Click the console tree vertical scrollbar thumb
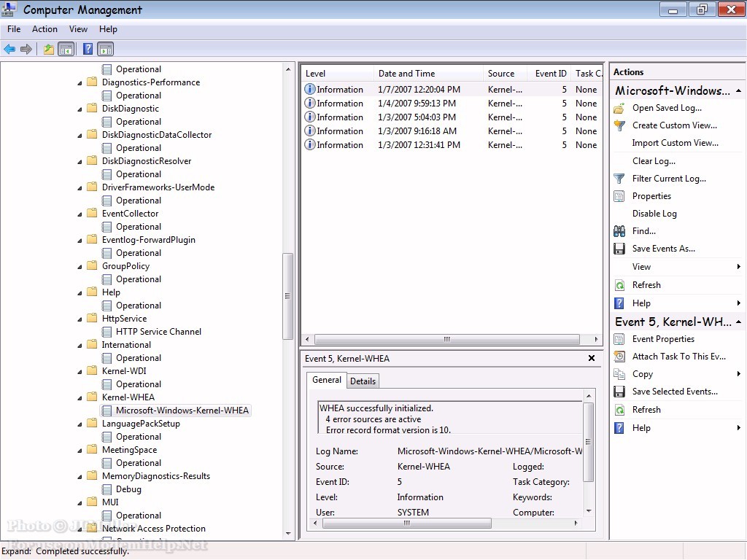Screen dimensions: 747x560 (287, 296)
